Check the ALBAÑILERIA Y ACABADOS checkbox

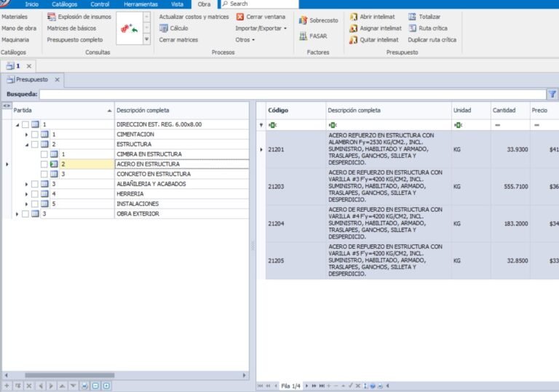point(35,184)
